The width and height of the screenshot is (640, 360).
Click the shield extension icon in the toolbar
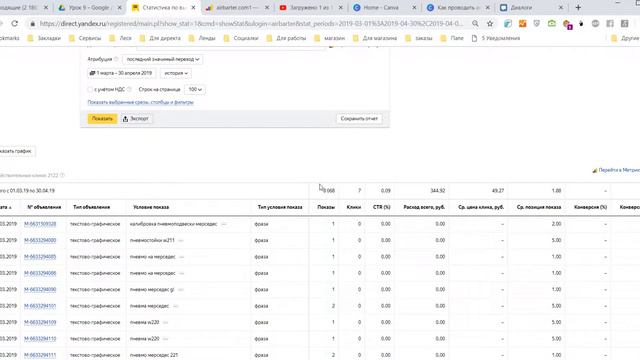[x=537, y=24]
